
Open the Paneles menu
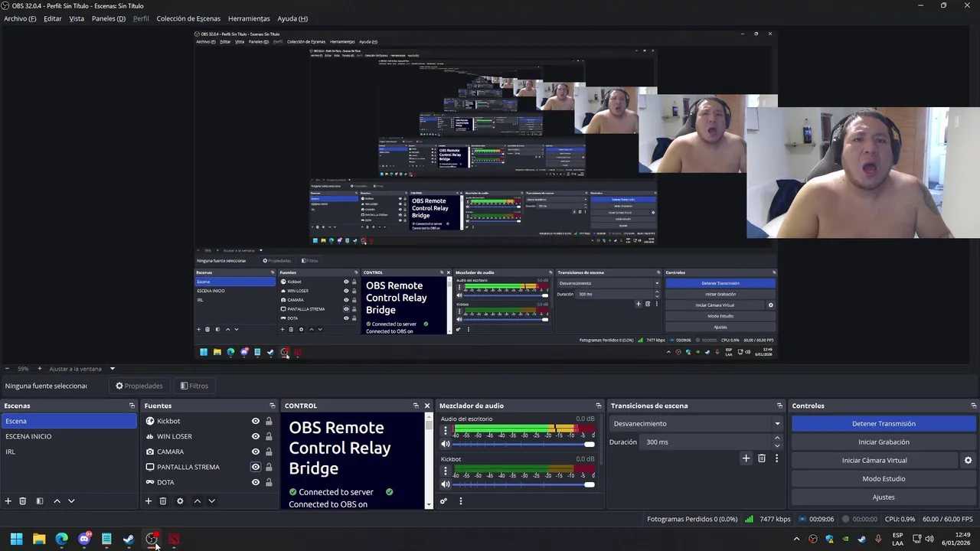coord(109,18)
